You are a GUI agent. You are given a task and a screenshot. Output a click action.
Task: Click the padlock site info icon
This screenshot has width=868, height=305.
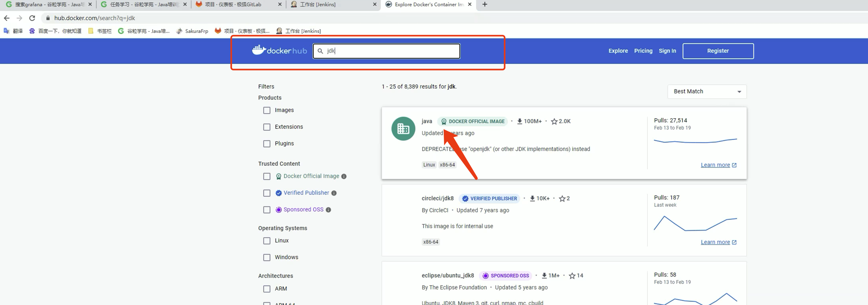pos(48,18)
